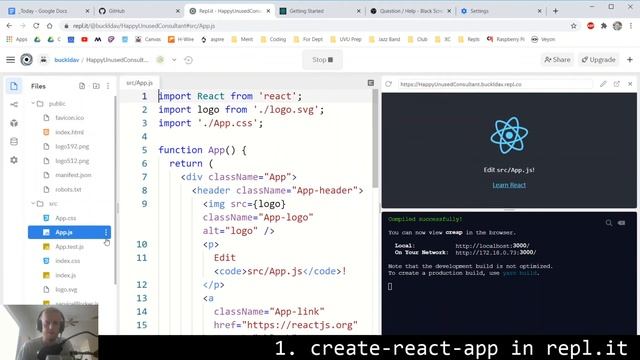Image resolution: width=640 pixels, height=360 pixels.
Task: Open the packages cube icon in sidebar
Action: coord(14,123)
